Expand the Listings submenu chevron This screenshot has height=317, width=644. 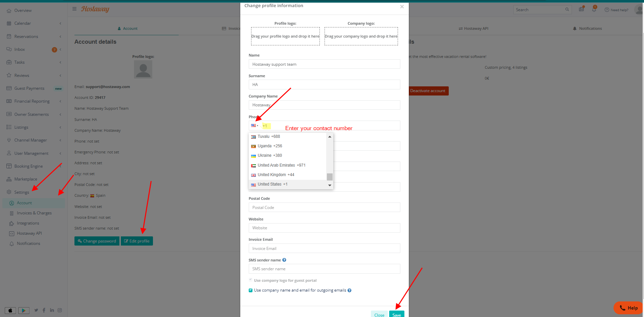pyautogui.click(x=60, y=127)
